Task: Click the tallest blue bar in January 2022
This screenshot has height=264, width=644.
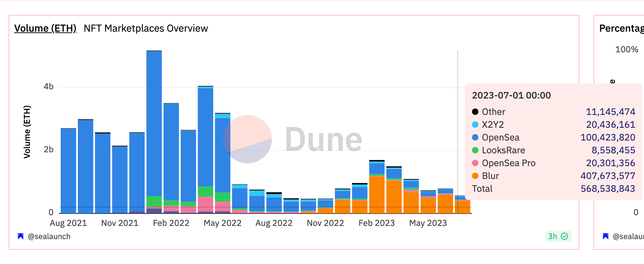Action: pos(154,123)
